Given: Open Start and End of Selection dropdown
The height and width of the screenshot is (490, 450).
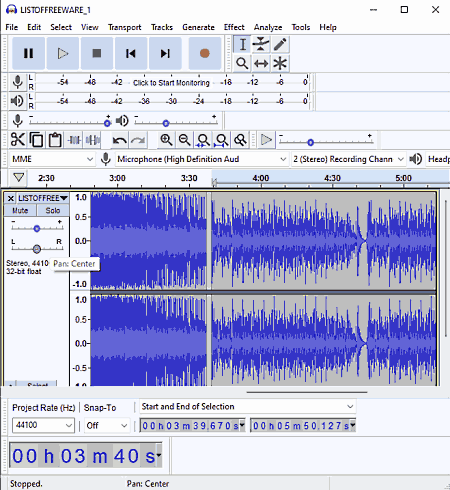Looking at the screenshot, I should coord(248,406).
